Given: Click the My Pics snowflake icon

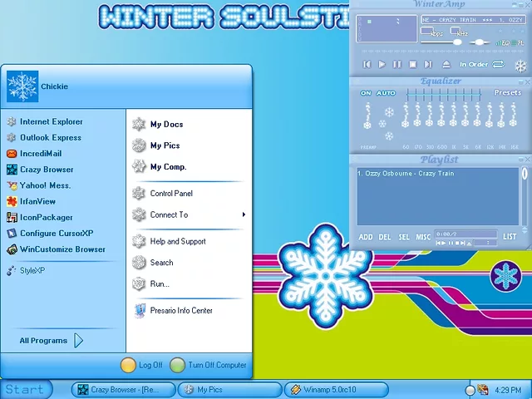Looking at the screenshot, I should (139, 145).
